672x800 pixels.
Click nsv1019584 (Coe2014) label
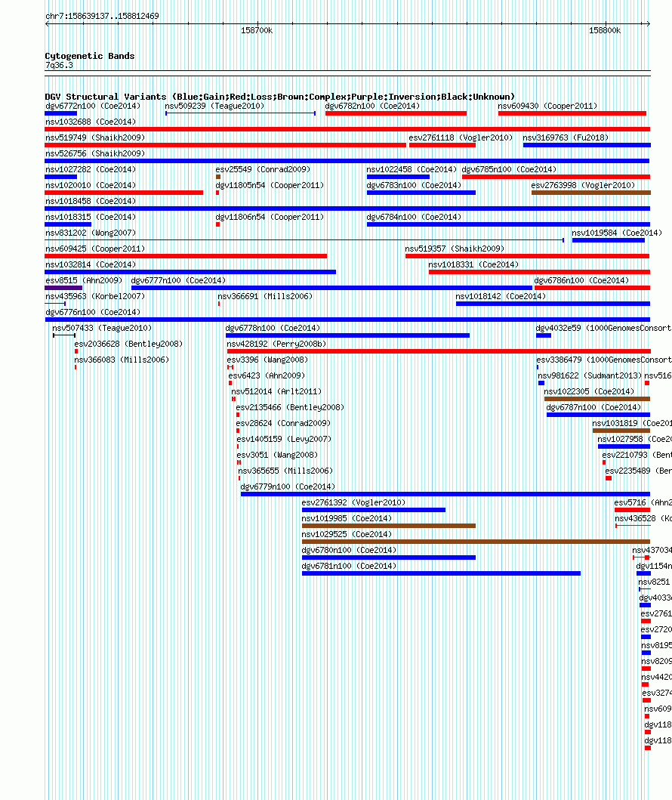(x=616, y=233)
